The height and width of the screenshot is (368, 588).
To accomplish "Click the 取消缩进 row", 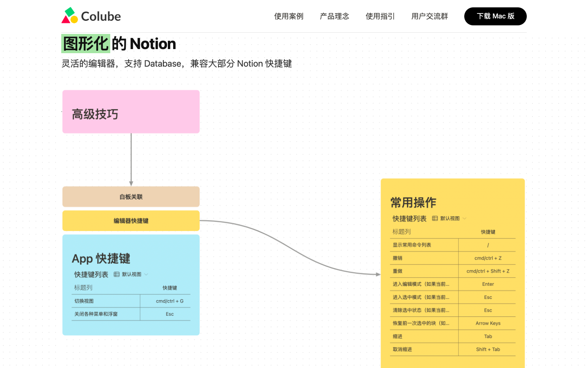I will [453, 349].
